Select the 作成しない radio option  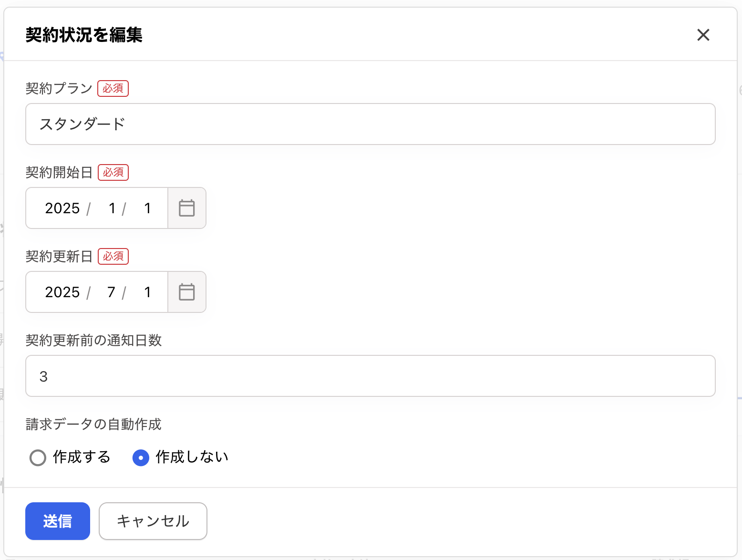[x=141, y=457]
